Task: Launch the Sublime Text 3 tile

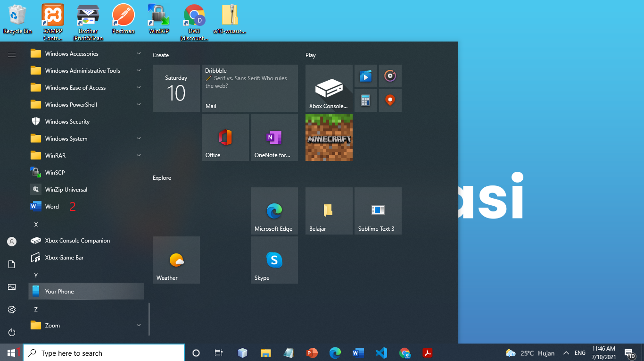Action: [x=378, y=211]
